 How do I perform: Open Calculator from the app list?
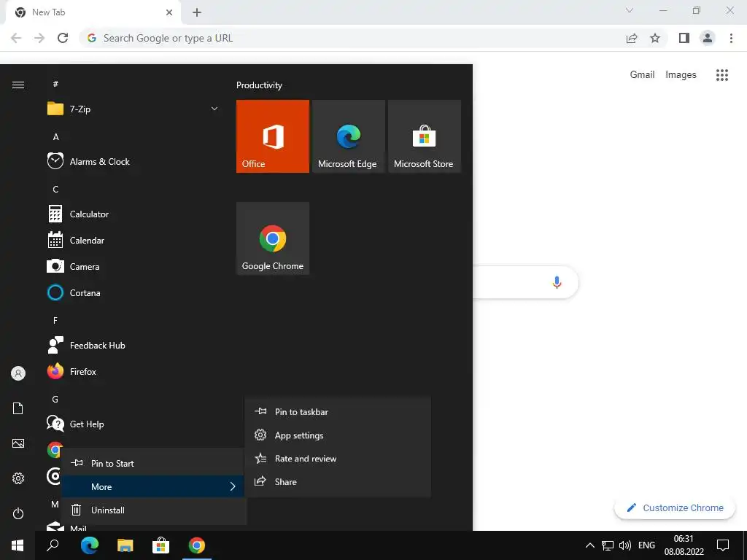(x=133, y=214)
